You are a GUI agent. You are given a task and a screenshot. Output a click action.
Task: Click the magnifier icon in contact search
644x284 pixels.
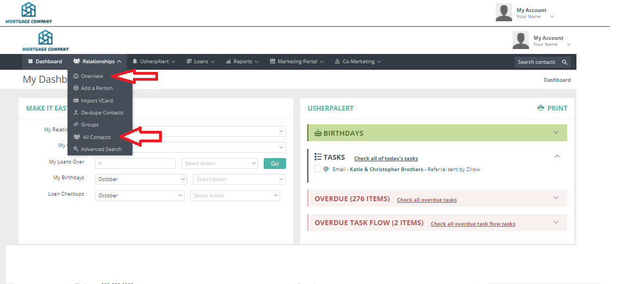coord(564,62)
